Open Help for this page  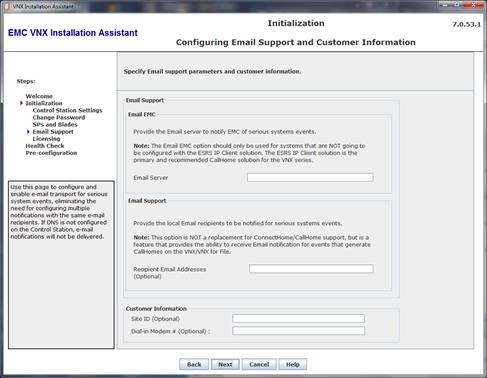[293, 364]
